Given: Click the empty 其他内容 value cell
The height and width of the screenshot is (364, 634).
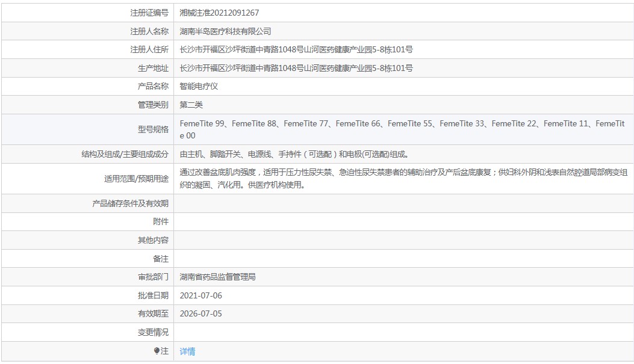Looking at the screenshot, I should [403, 241].
